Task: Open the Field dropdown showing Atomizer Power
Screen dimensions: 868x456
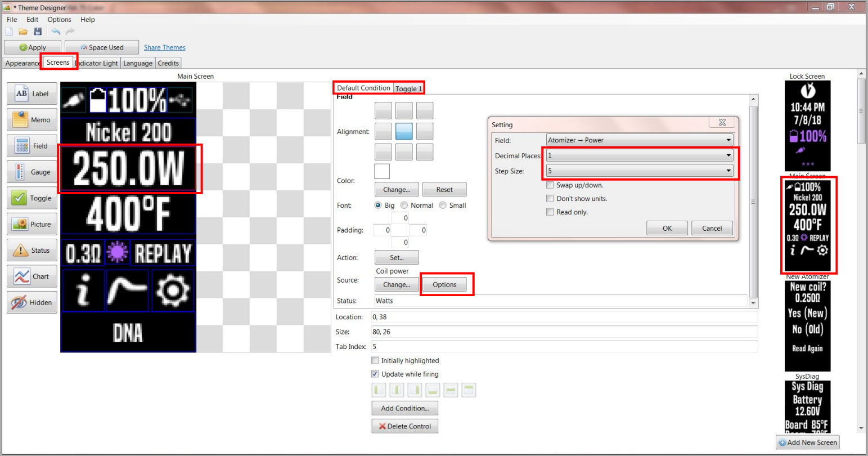Action: pyautogui.click(x=640, y=140)
